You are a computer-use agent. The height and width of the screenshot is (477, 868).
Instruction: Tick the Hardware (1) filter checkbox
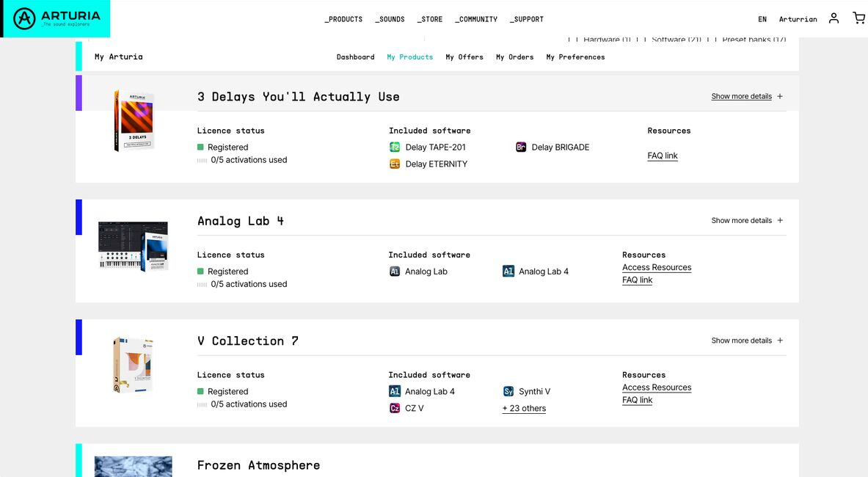click(x=572, y=40)
